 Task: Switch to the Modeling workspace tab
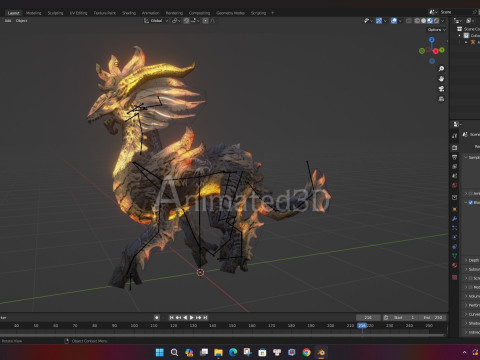(x=33, y=13)
